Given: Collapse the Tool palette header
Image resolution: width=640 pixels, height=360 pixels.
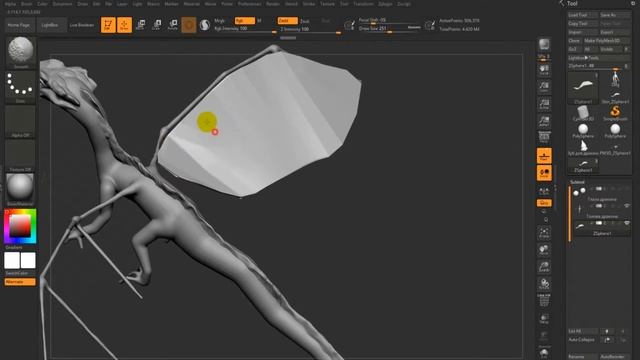Looking at the screenshot, I should [572, 3].
